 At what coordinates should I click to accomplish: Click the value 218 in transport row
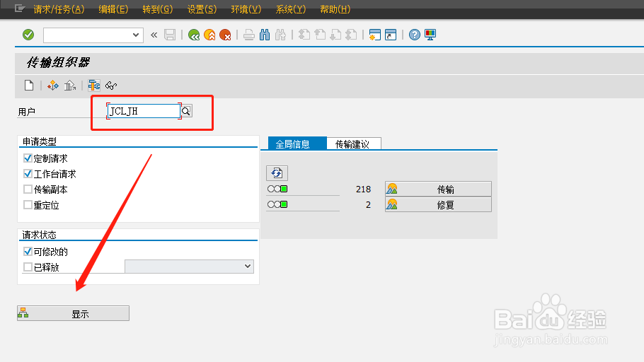click(x=364, y=189)
